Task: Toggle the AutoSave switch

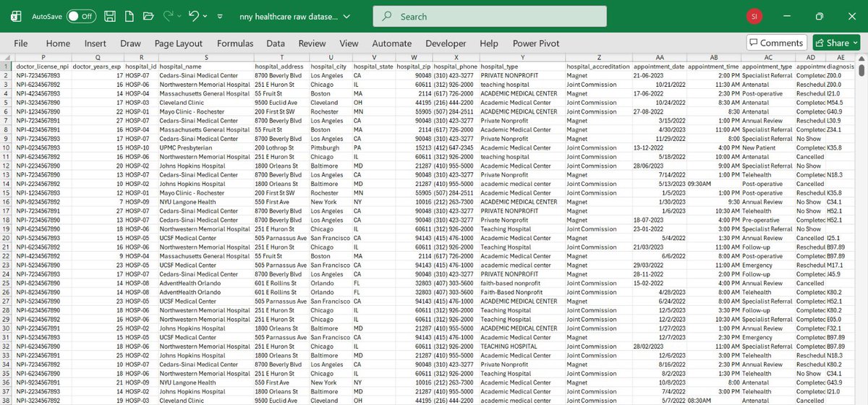Action: [81, 16]
